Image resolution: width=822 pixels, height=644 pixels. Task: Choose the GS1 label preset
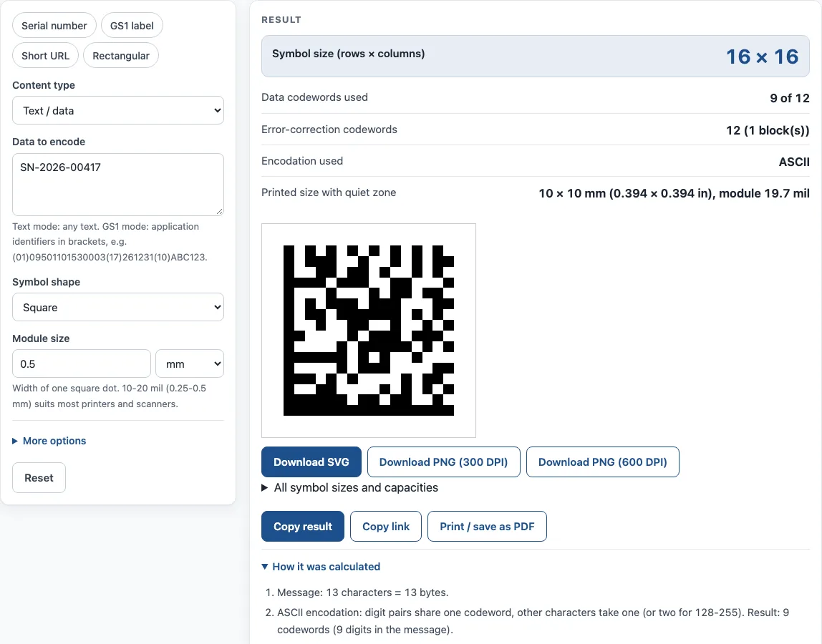point(132,26)
